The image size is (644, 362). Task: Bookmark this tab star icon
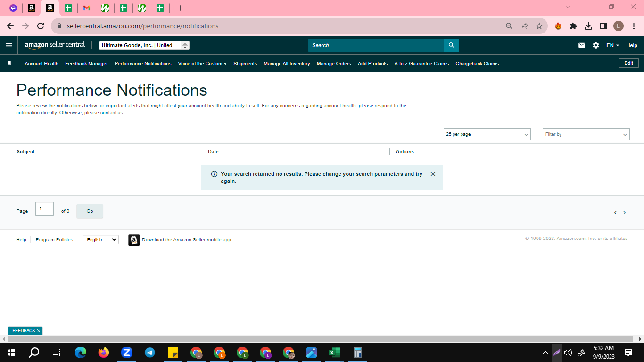coord(539,26)
